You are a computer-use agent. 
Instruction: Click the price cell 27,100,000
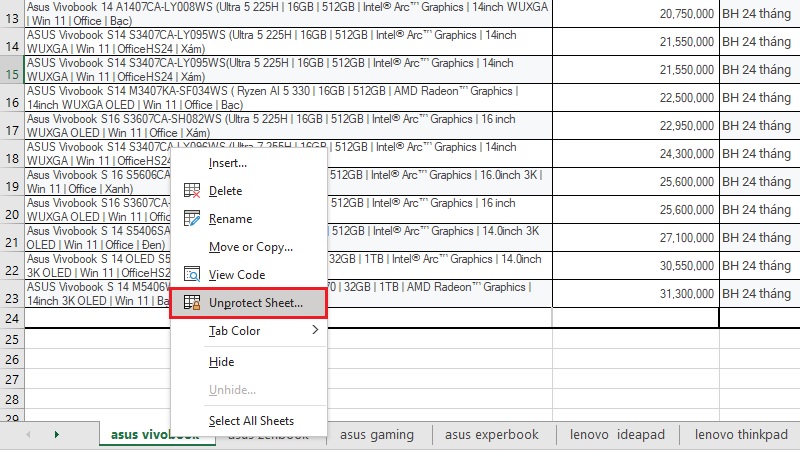click(636, 238)
